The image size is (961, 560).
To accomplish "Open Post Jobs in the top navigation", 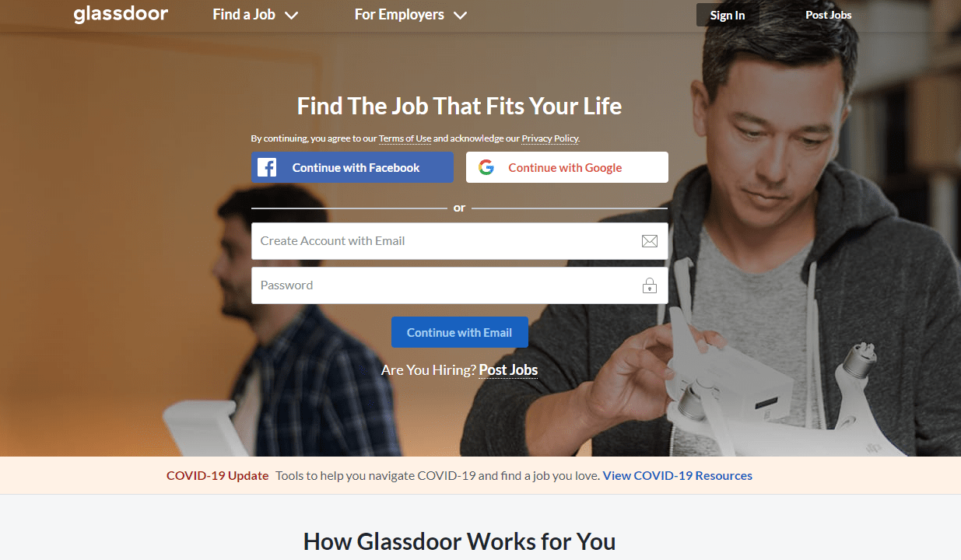I will click(x=829, y=15).
